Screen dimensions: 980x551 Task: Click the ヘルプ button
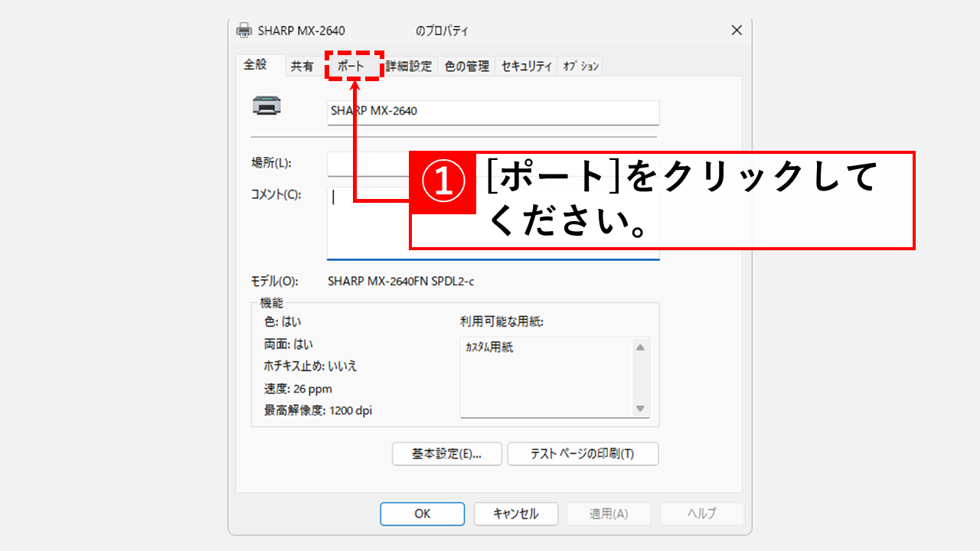coord(701,514)
